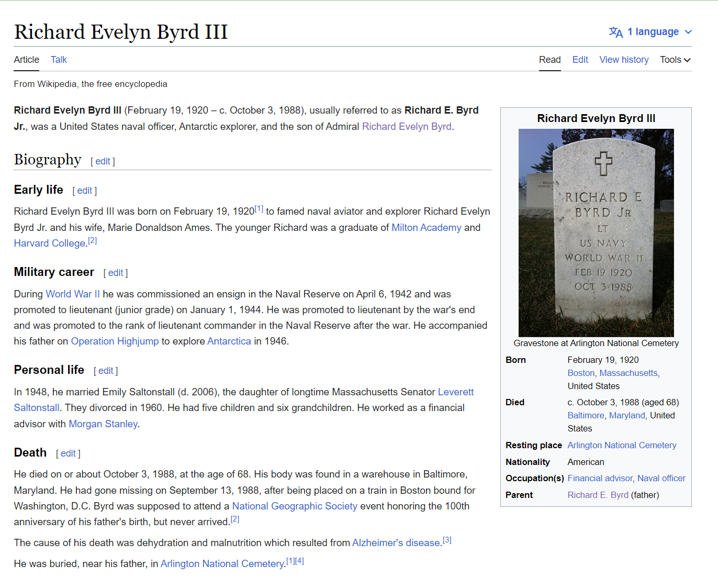Follow the World War II link
Viewport: 718px width, 588px height.
[x=73, y=294]
